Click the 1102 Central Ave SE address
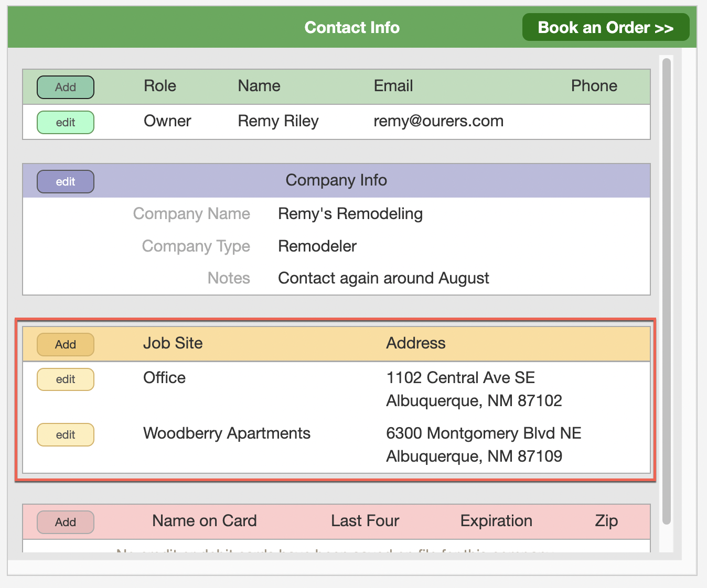Viewport: 707px width, 588px height. 460,378
